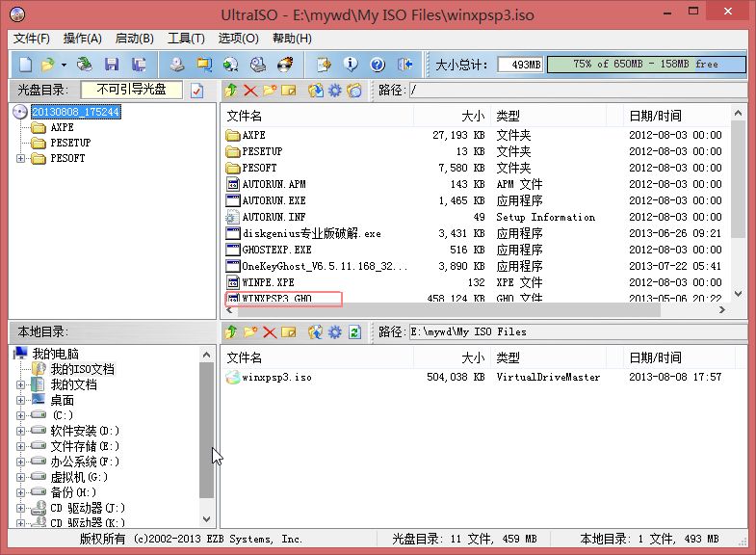
Task: Expand the CD 驱动器(J:) node
Action: tap(20, 508)
